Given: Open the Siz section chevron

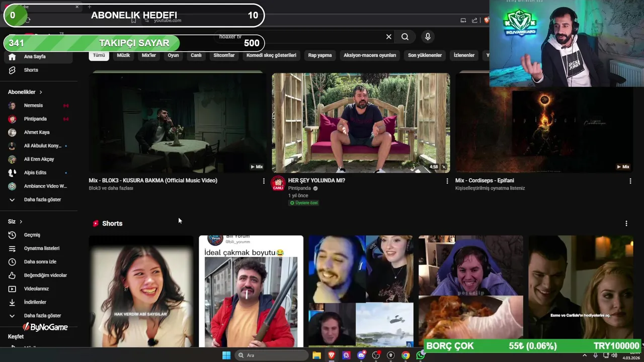Looking at the screenshot, I should point(21,222).
